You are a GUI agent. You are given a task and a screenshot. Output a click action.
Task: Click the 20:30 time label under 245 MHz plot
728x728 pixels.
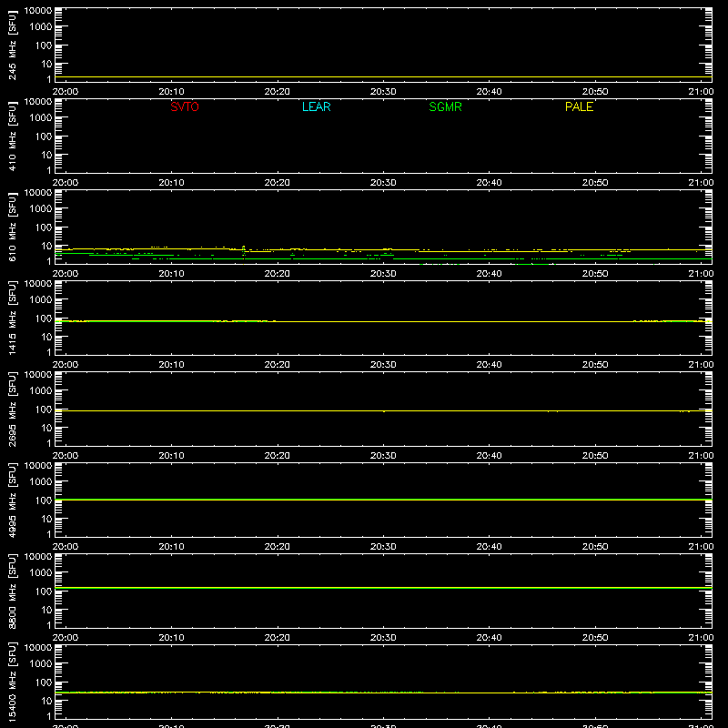pos(383,92)
